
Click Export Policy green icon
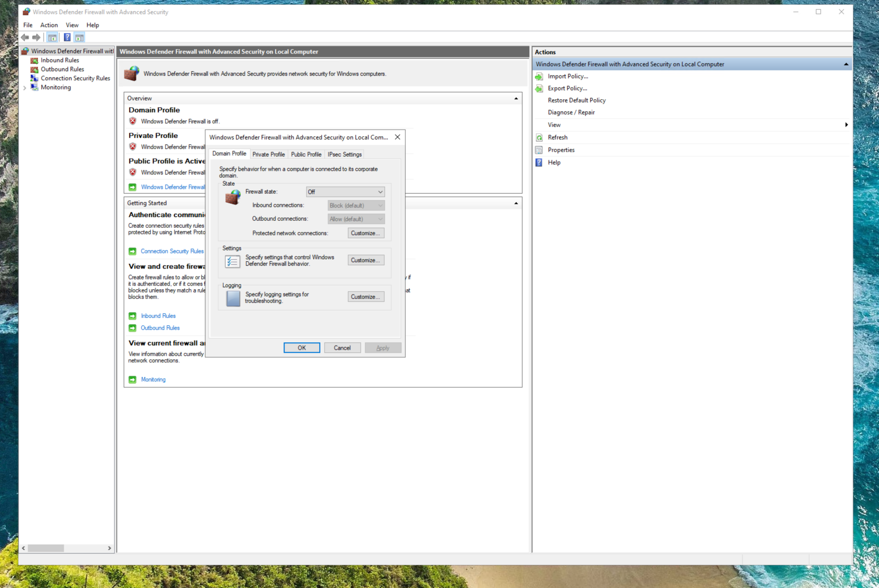(539, 89)
